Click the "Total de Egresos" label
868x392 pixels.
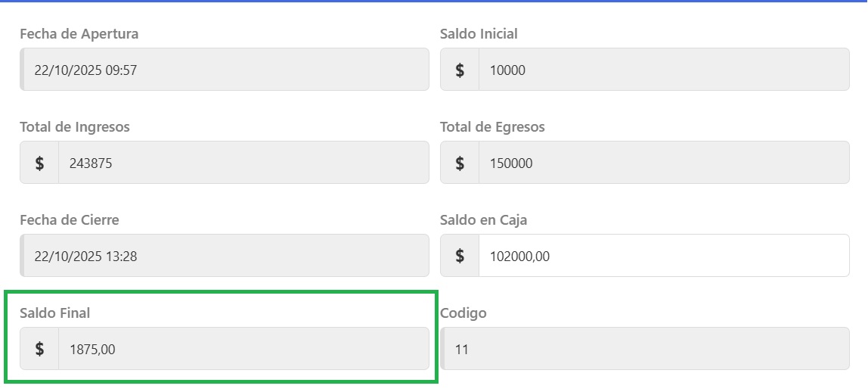point(492,127)
